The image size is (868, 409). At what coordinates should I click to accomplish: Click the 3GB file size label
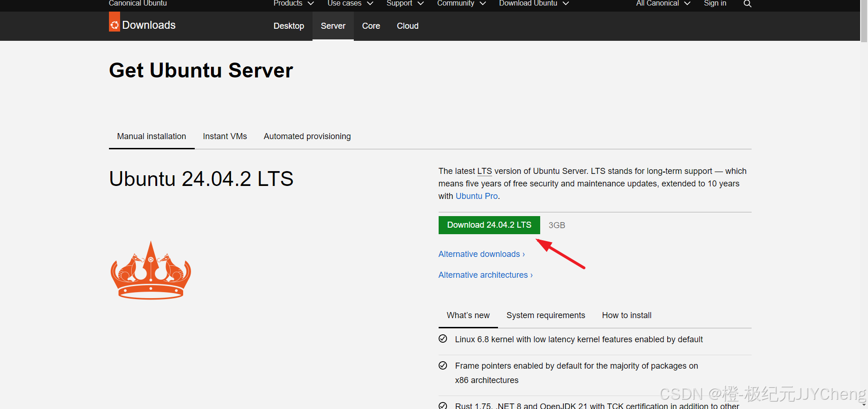557,225
